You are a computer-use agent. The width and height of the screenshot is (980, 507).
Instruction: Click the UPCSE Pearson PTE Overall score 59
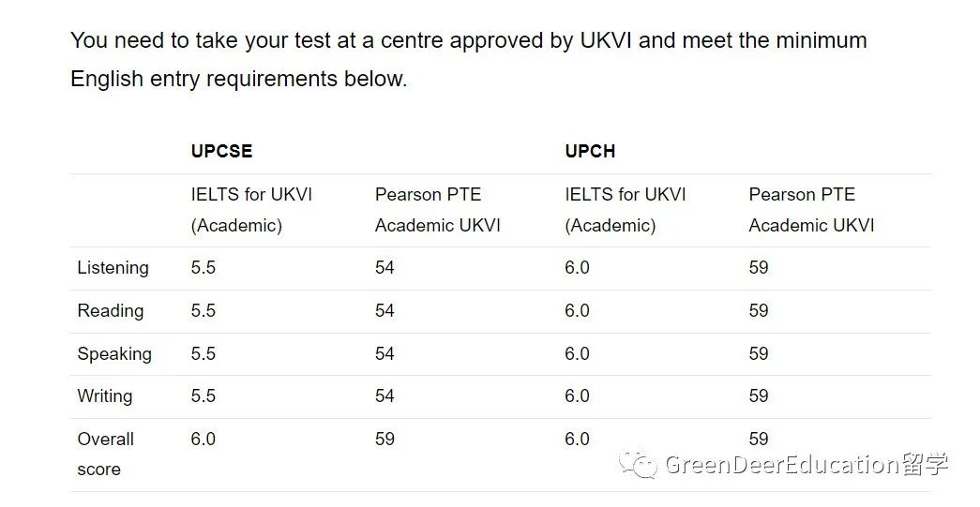coord(384,439)
